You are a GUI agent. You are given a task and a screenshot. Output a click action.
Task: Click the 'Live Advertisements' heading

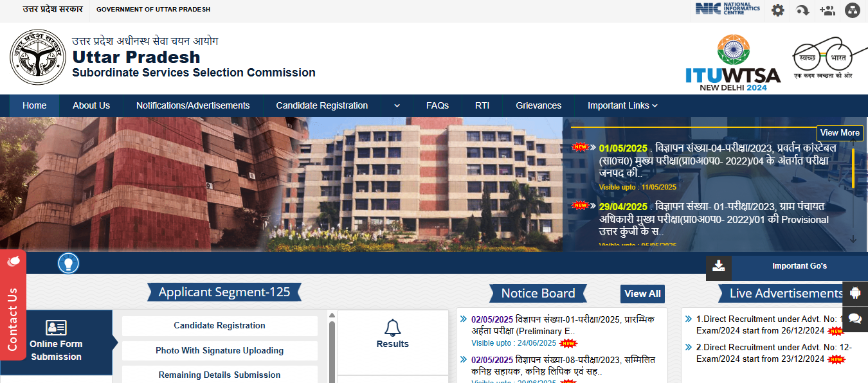click(786, 294)
